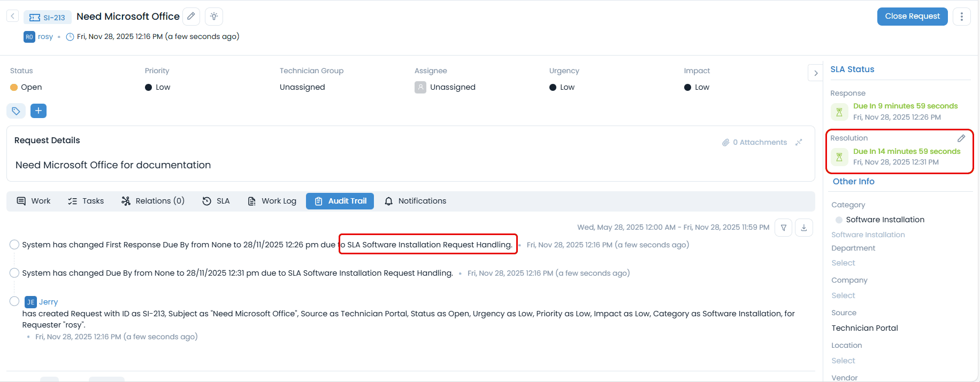Open requester rosy profile link

[x=45, y=37]
